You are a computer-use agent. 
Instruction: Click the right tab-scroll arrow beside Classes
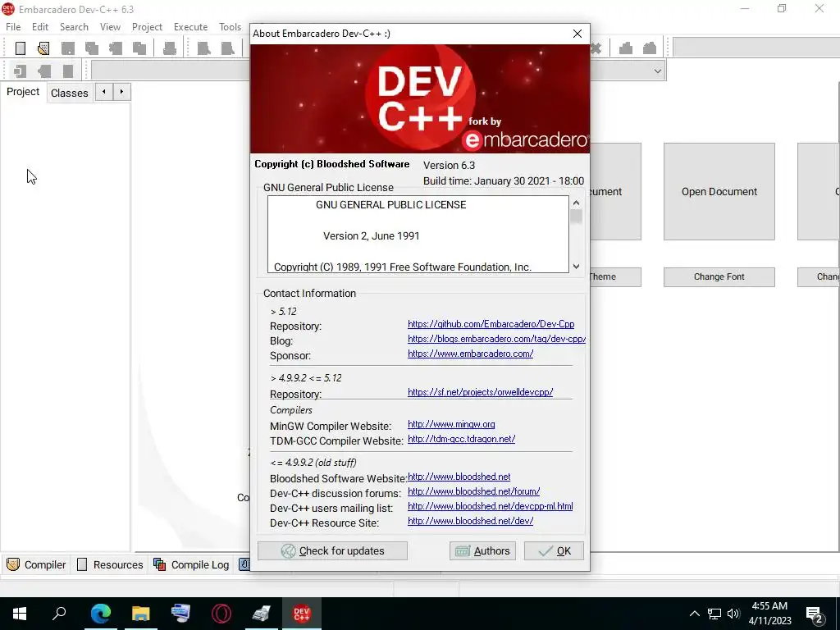click(x=121, y=92)
